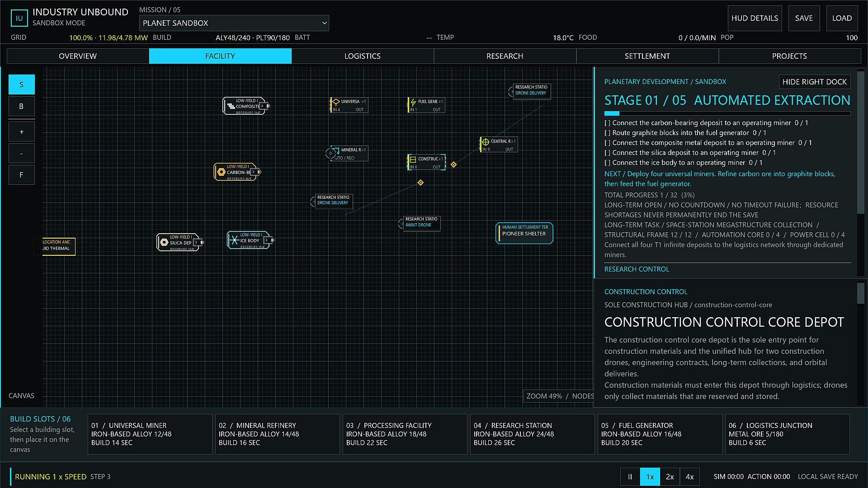868x488 pixels.
Task: Click the central node crosshair icon
Action: tap(486, 142)
